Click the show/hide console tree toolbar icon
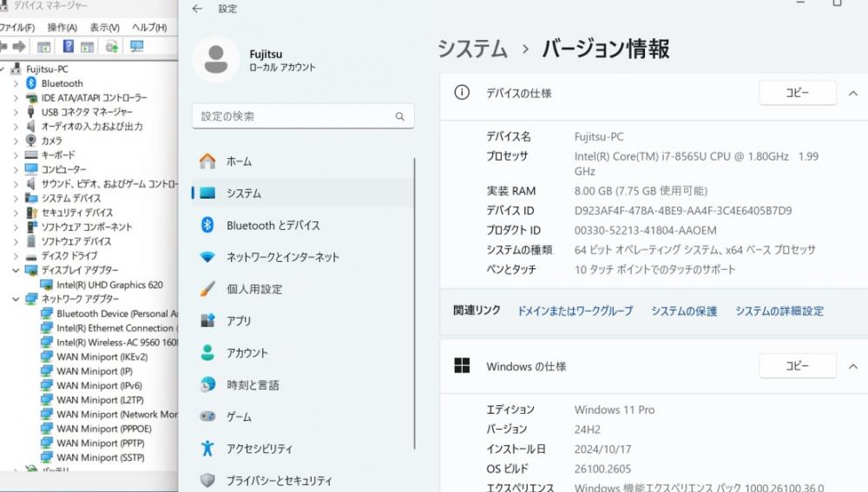This screenshot has height=492, width=868. pyautogui.click(x=43, y=47)
